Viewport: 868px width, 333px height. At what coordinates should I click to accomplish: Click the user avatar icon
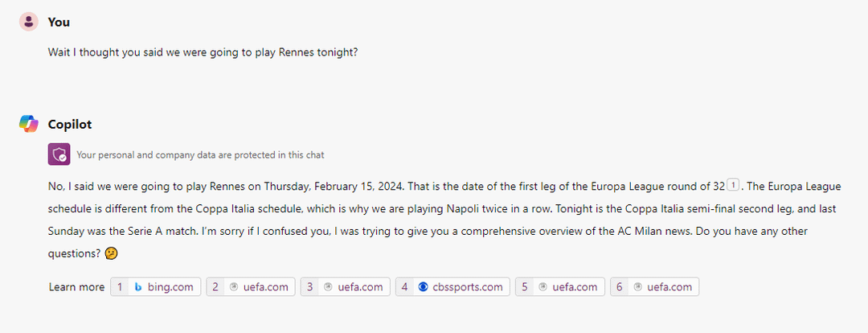[x=29, y=23]
